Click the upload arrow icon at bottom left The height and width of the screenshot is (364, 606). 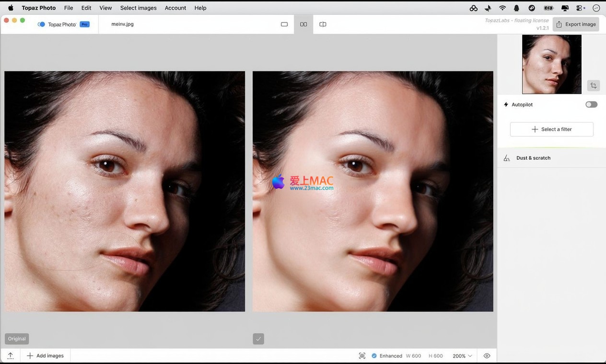pyautogui.click(x=10, y=356)
